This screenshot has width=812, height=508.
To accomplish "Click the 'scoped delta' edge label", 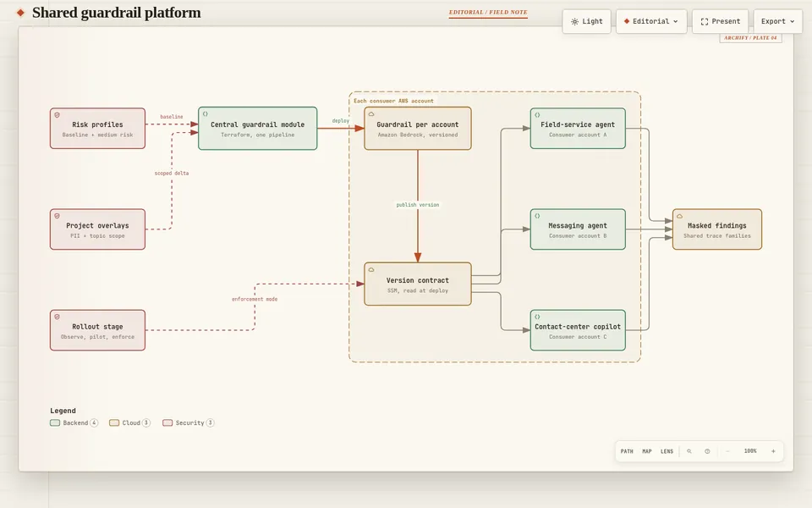I will 172,173.
